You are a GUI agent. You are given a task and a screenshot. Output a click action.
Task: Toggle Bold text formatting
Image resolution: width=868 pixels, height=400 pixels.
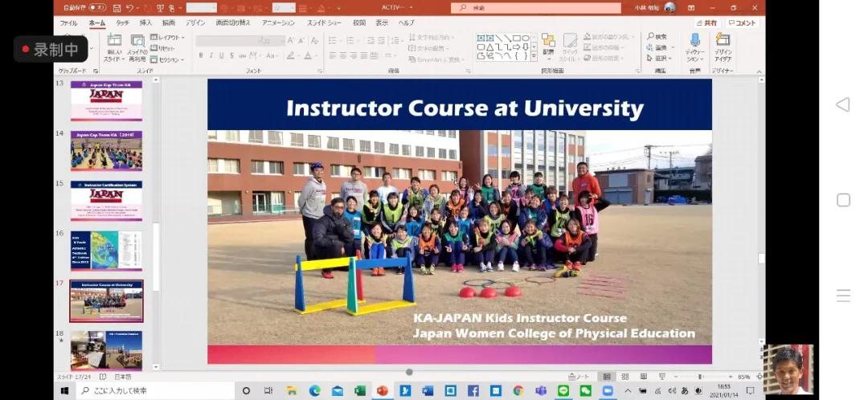(200, 56)
